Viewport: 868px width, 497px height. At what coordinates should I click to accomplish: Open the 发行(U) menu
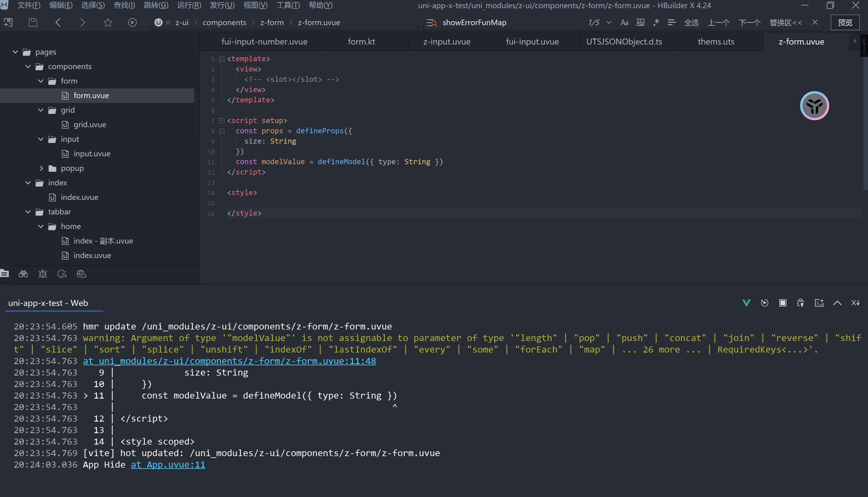pos(222,5)
